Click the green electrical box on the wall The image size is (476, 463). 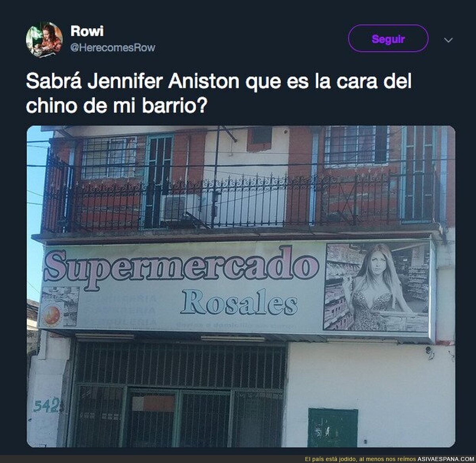(x=333, y=427)
